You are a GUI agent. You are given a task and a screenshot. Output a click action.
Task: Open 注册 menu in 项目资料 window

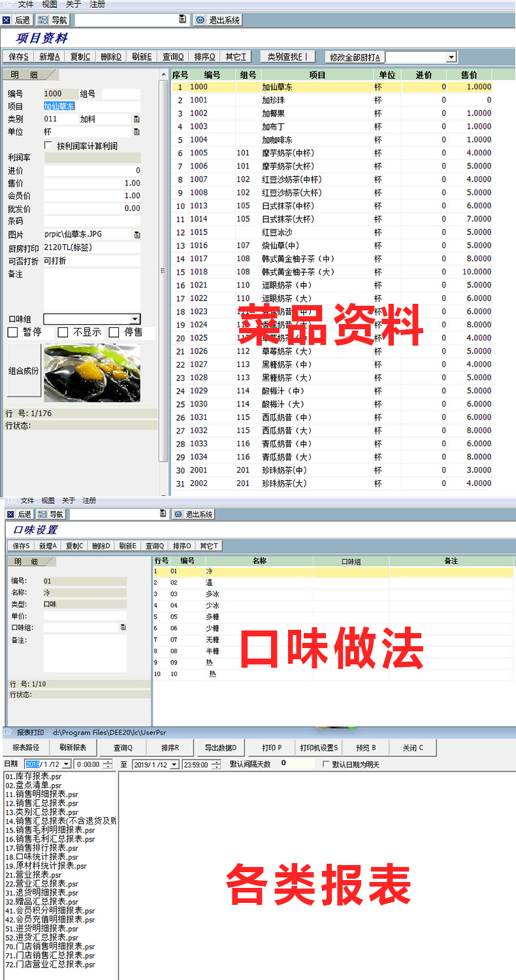pos(97,4)
